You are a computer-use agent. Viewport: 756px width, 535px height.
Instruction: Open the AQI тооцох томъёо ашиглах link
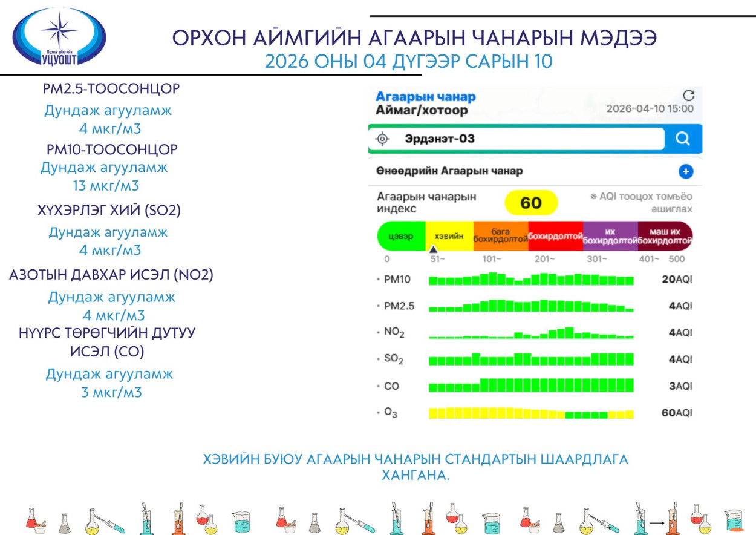click(642, 203)
